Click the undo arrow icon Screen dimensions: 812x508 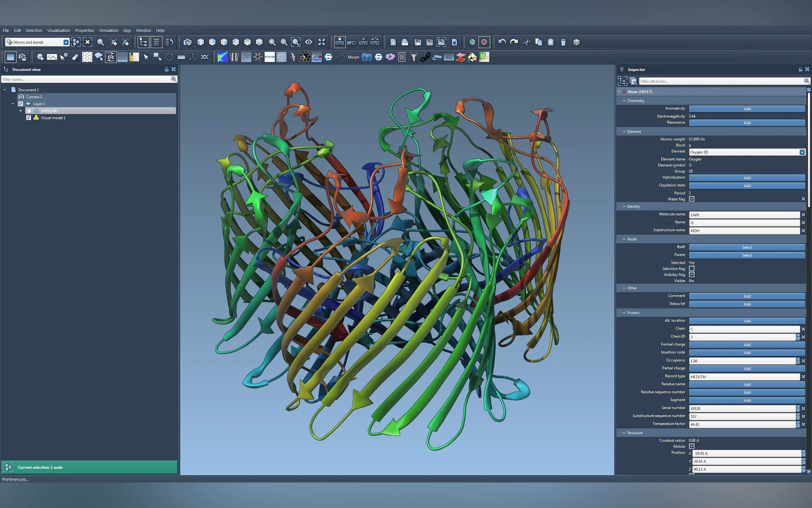[x=502, y=42]
